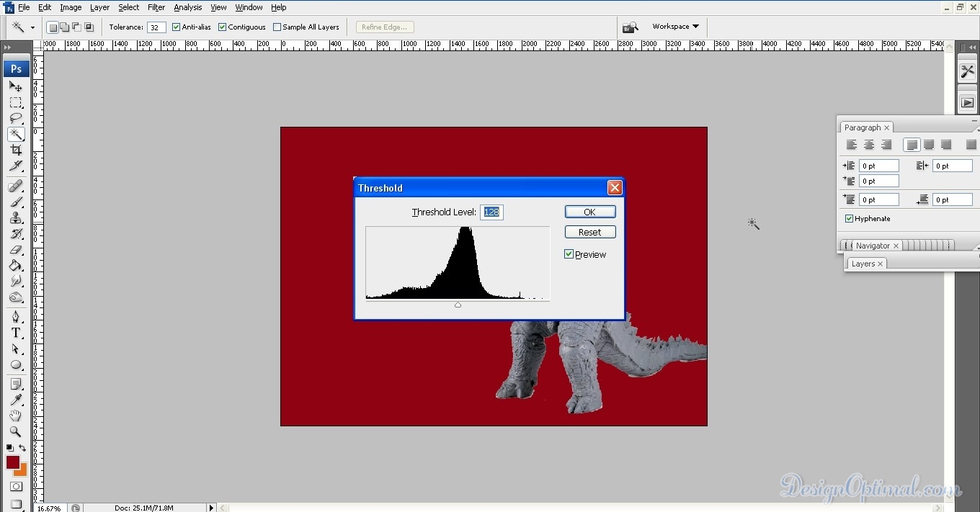This screenshot has height=512, width=980.
Task: Select the Blur tool
Action: (16, 281)
